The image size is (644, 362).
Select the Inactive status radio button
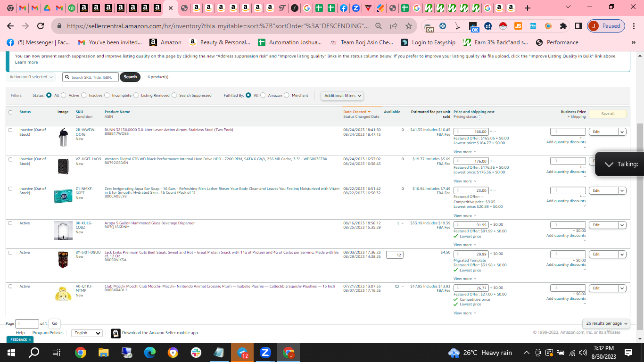pyautogui.click(x=84, y=95)
